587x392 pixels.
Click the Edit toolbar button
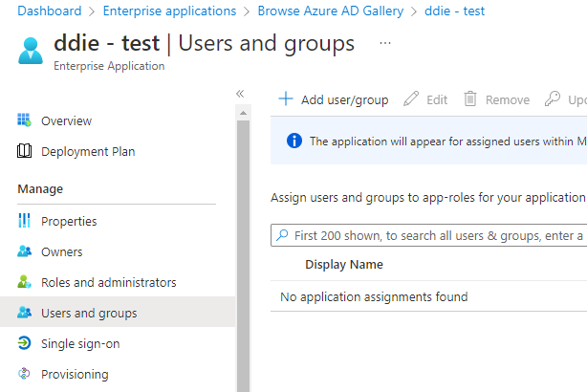[425, 99]
